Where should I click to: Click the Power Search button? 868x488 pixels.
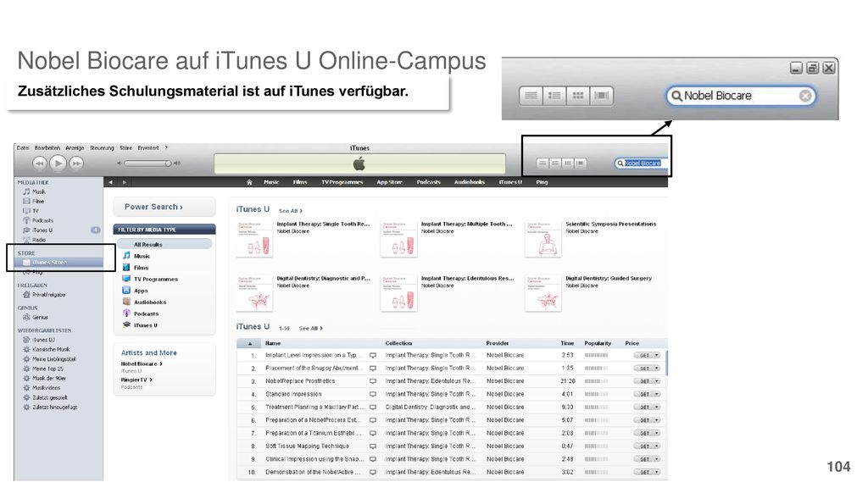pos(164,207)
